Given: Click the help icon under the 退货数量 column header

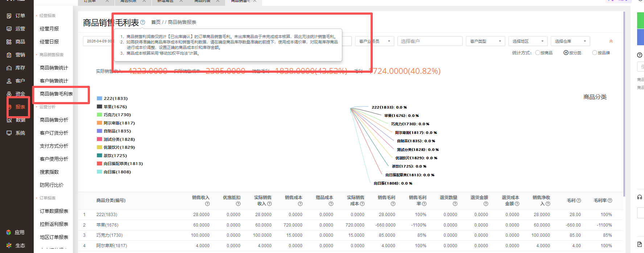Looking at the screenshot, I should 455,204.
